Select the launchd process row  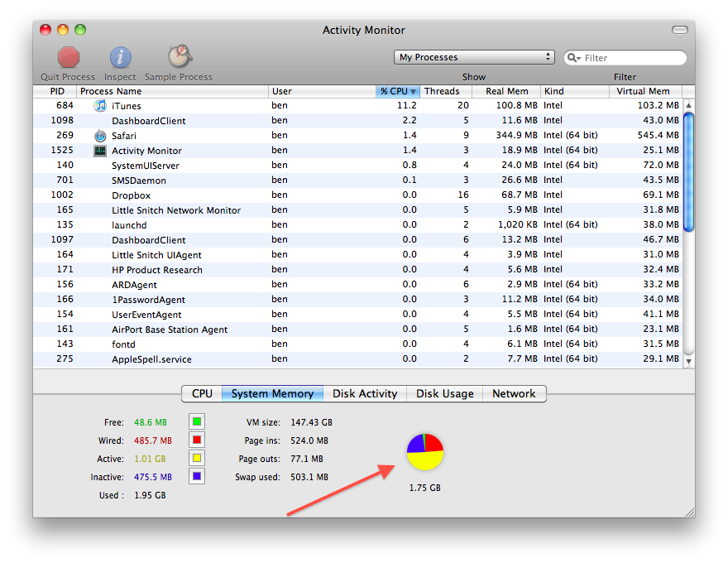358,225
